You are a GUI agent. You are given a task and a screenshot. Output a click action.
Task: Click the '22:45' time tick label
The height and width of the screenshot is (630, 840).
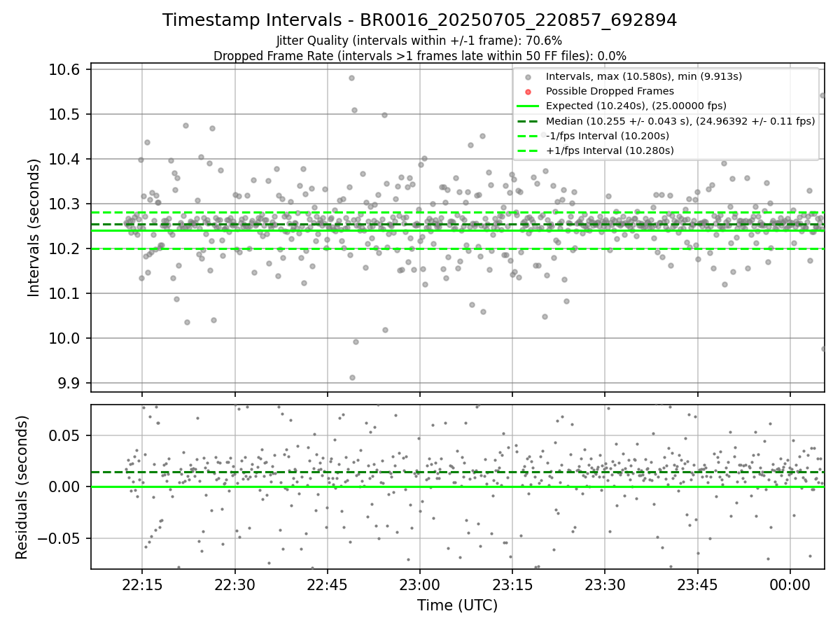[x=327, y=584]
